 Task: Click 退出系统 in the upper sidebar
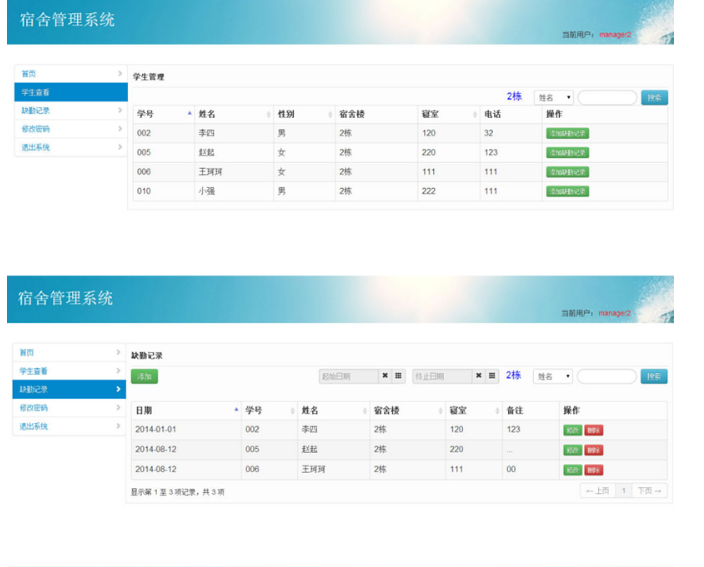click(x=68, y=147)
